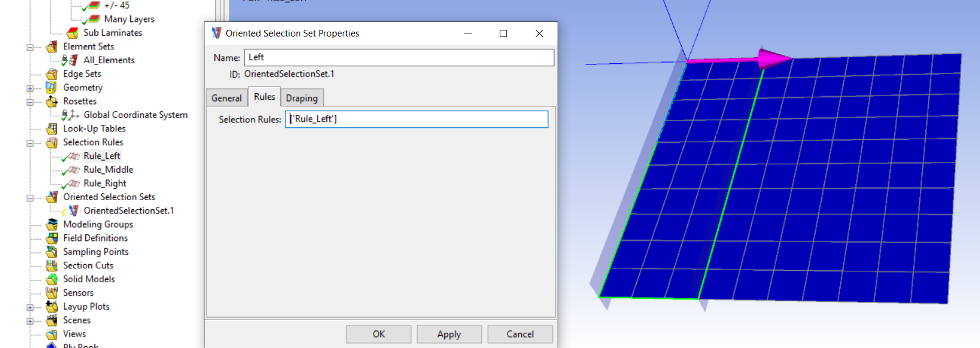
Task: Click the Modeling Groups label
Action: point(98,224)
